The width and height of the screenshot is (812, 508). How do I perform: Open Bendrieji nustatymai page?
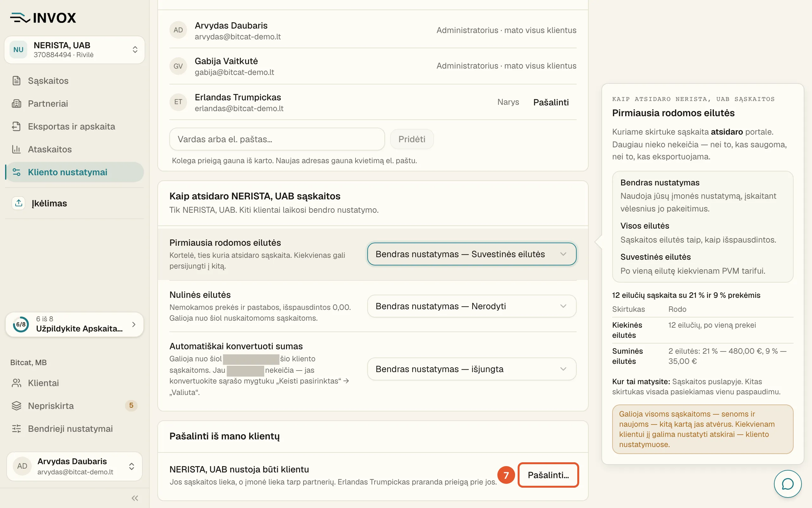(75, 429)
